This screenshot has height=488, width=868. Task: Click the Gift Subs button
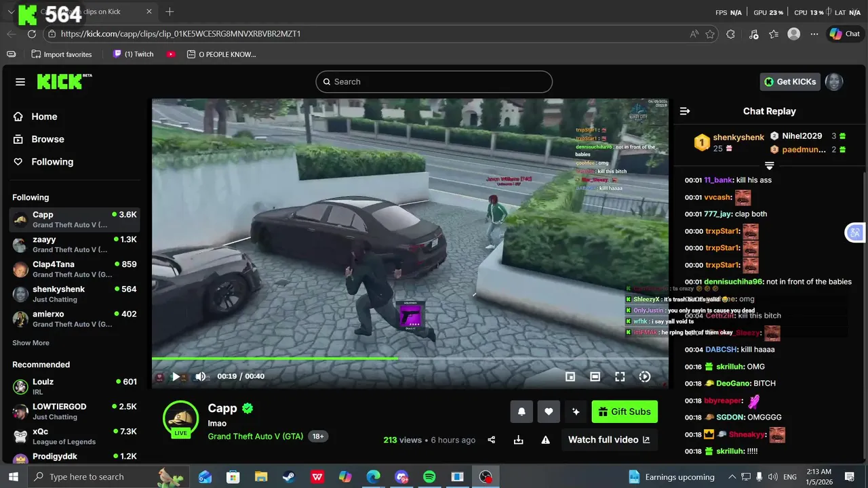point(625,411)
